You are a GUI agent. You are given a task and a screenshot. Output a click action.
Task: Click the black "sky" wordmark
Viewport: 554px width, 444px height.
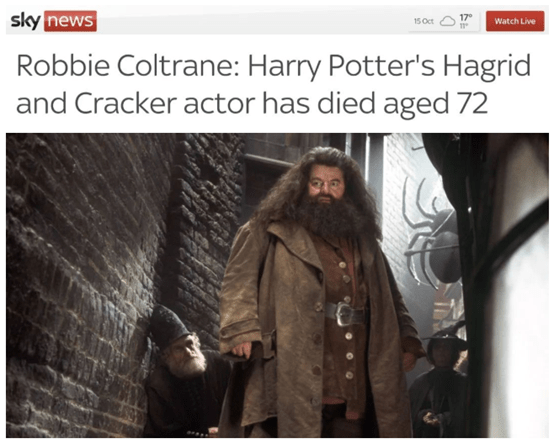click(x=25, y=21)
